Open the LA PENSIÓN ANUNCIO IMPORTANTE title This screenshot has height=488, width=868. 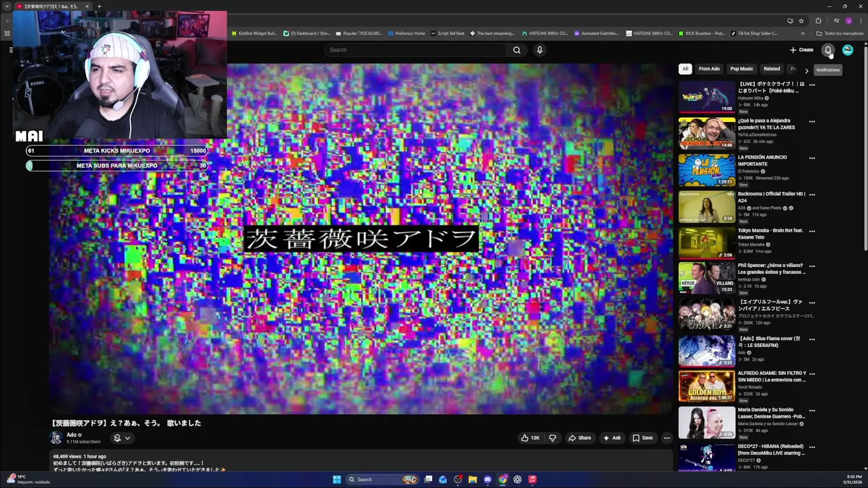pyautogui.click(x=762, y=161)
